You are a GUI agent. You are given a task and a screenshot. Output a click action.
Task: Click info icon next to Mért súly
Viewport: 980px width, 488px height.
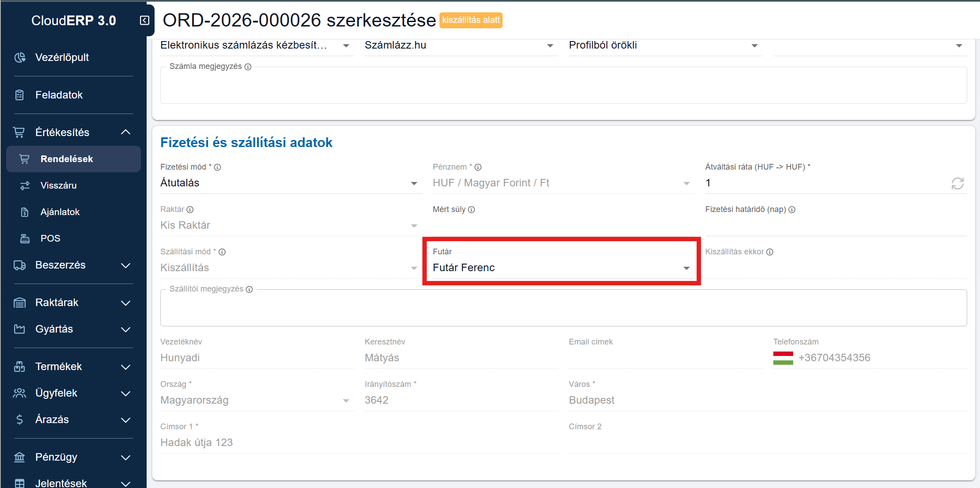pos(472,210)
